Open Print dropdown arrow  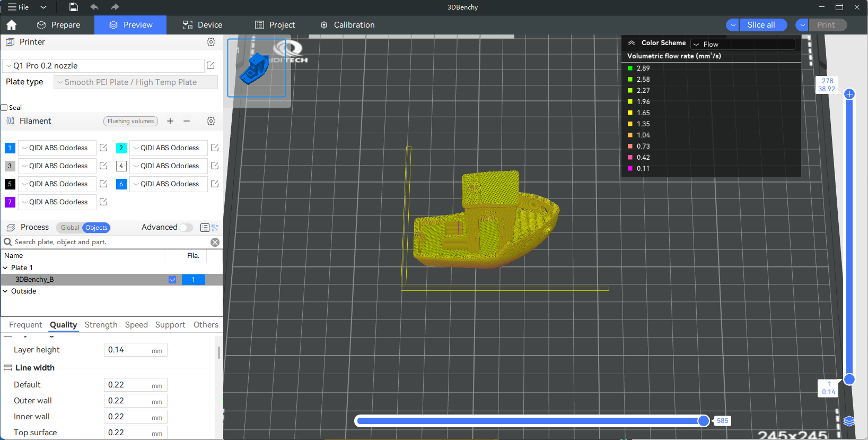tap(802, 25)
